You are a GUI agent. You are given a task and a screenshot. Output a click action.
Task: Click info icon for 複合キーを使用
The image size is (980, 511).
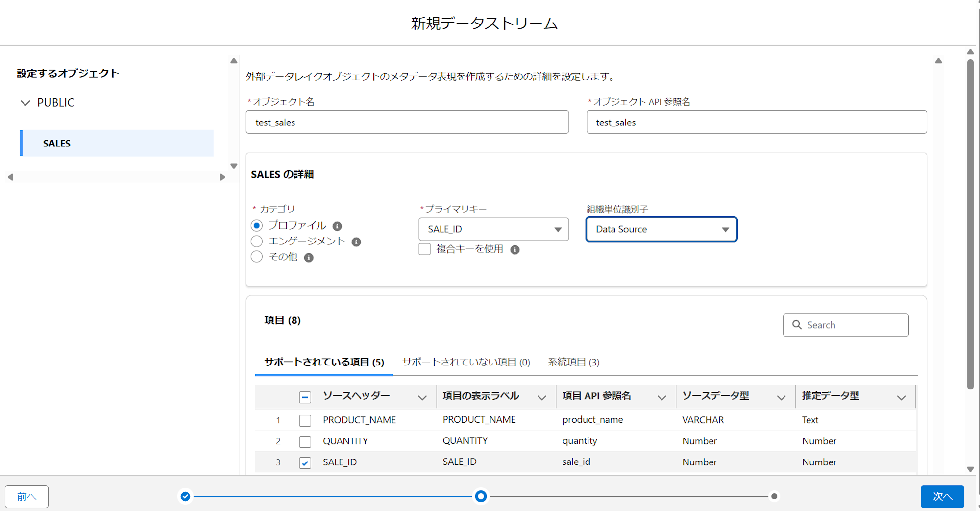514,250
